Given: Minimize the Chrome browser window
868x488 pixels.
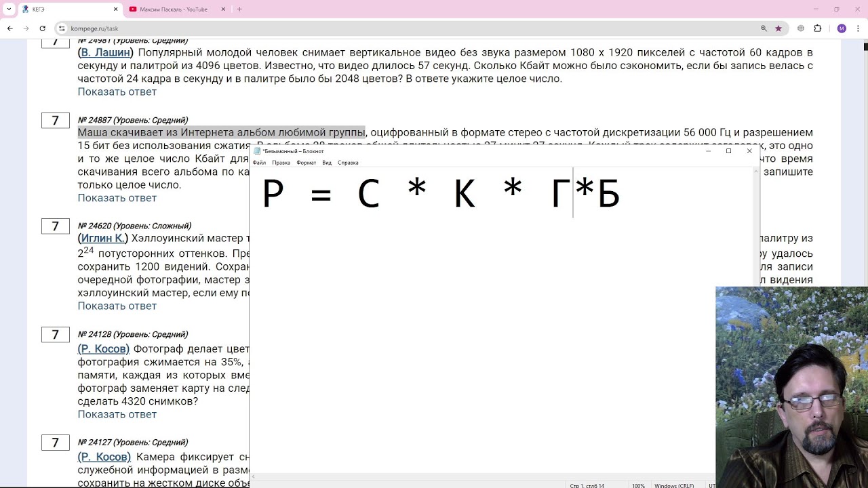Looking at the screenshot, I should point(815,9).
